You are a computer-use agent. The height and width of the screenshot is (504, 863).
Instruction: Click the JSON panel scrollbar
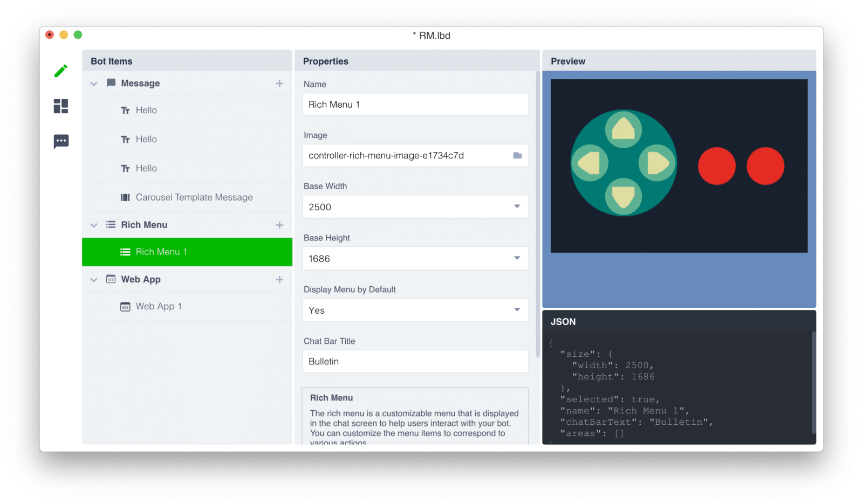813,383
